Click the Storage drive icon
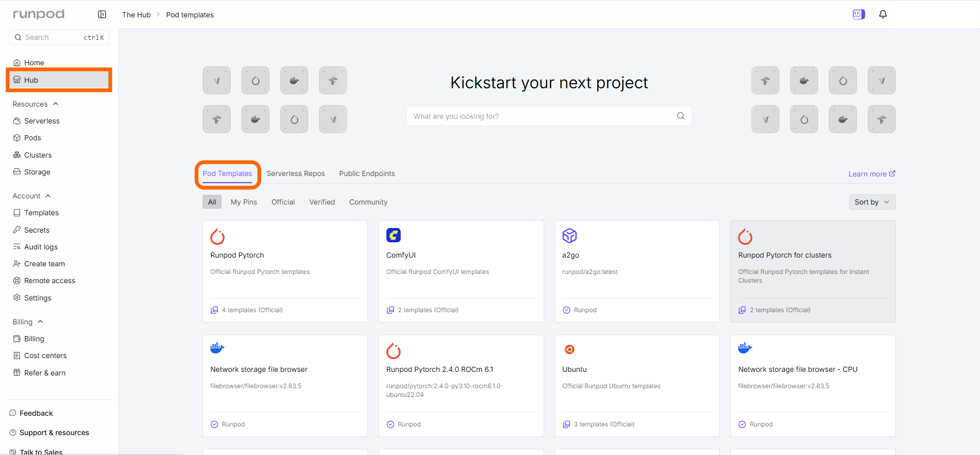 17,172
